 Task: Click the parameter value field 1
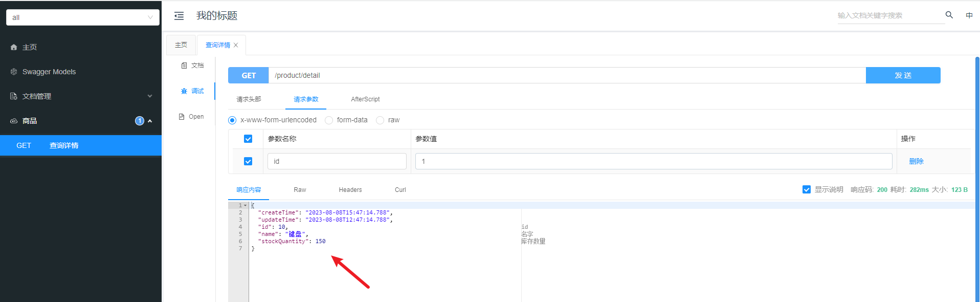click(x=654, y=161)
